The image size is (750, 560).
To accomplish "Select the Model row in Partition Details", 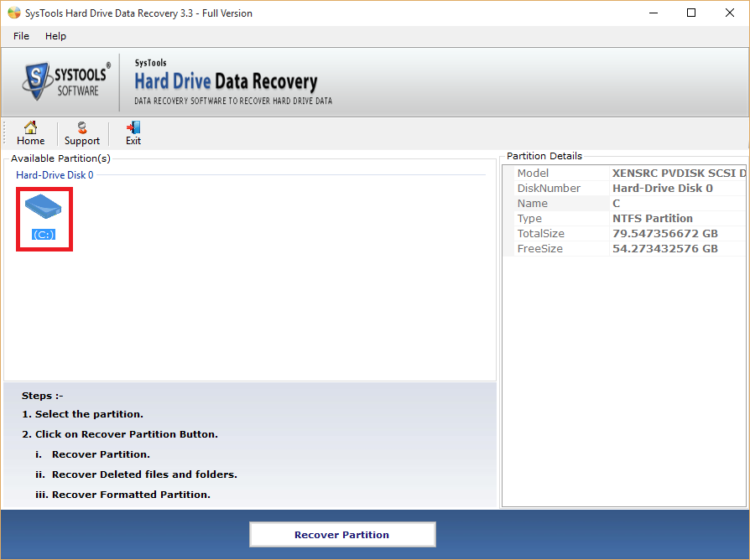I will 624,173.
